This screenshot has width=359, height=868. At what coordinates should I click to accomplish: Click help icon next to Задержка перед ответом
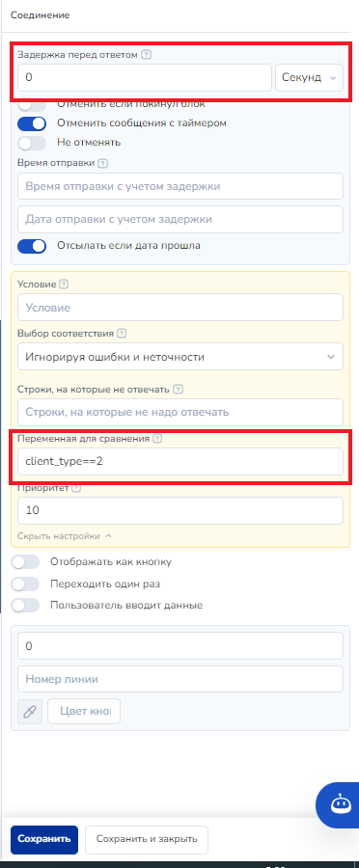pyautogui.click(x=146, y=54)
